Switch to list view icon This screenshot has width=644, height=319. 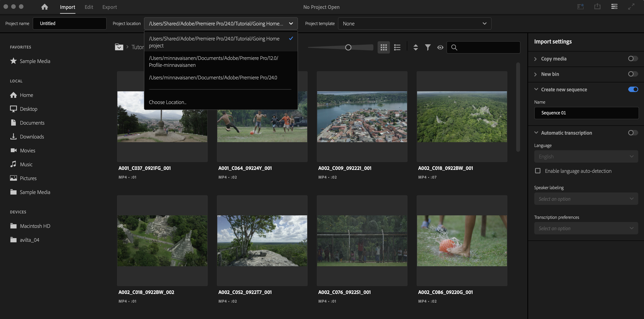[x=397, y=47]
